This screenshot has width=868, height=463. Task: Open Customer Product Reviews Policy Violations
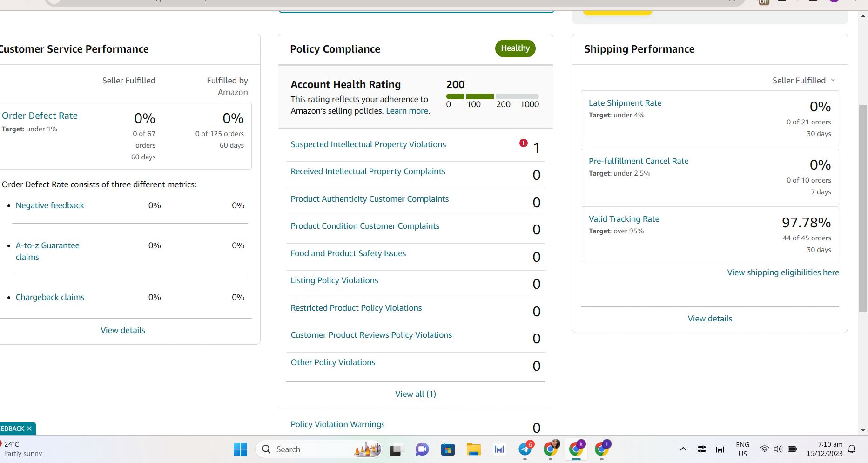[371, 335]
